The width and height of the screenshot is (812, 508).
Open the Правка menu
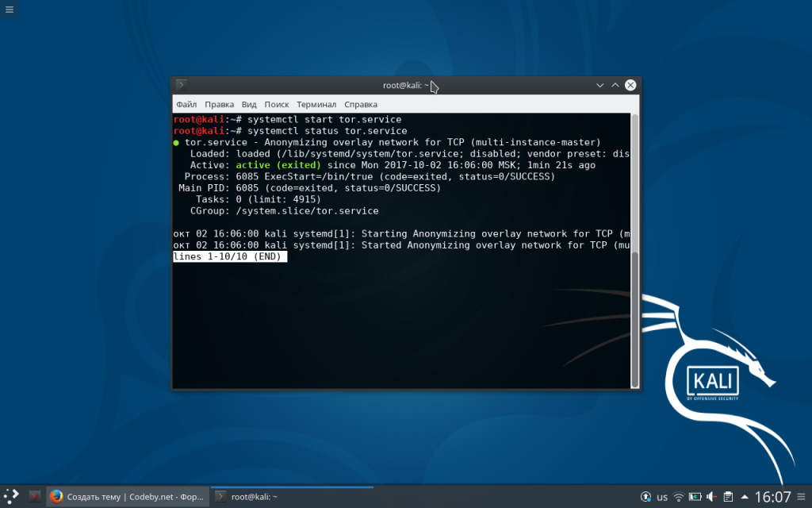tap(219, 104)
